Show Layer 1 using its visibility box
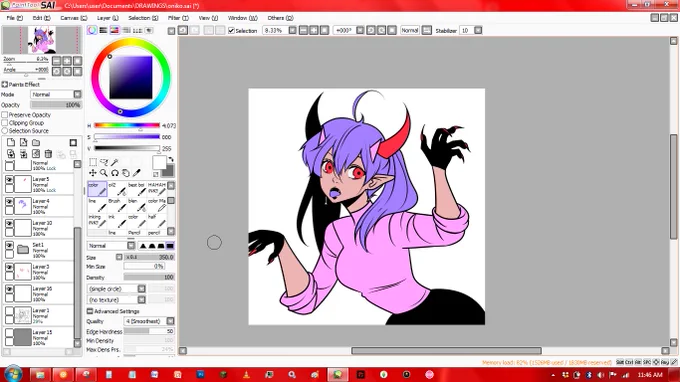Image resolution: width=680 pixels, height=382 pixels. pos(9,311)
